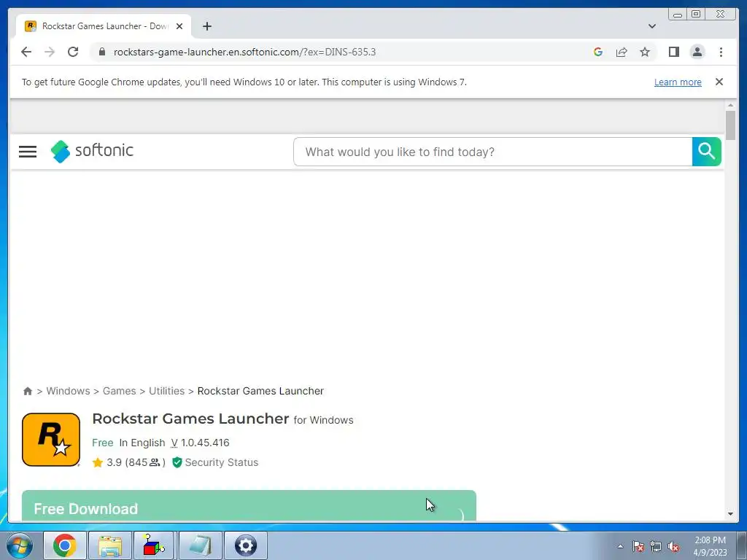Screen dimensions: 747x560
Task: View site information via the lock icon
Action: coord(101,52)
